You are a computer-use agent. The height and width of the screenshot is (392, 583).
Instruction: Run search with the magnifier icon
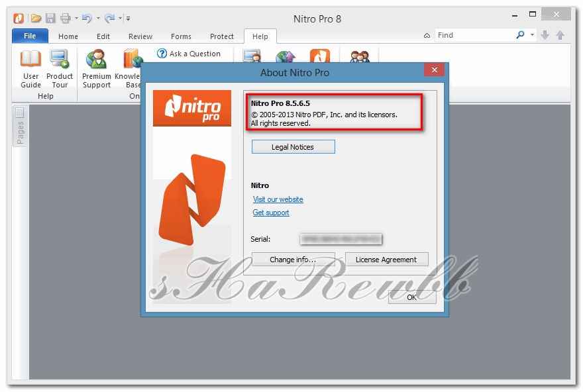tap(521, 35)
